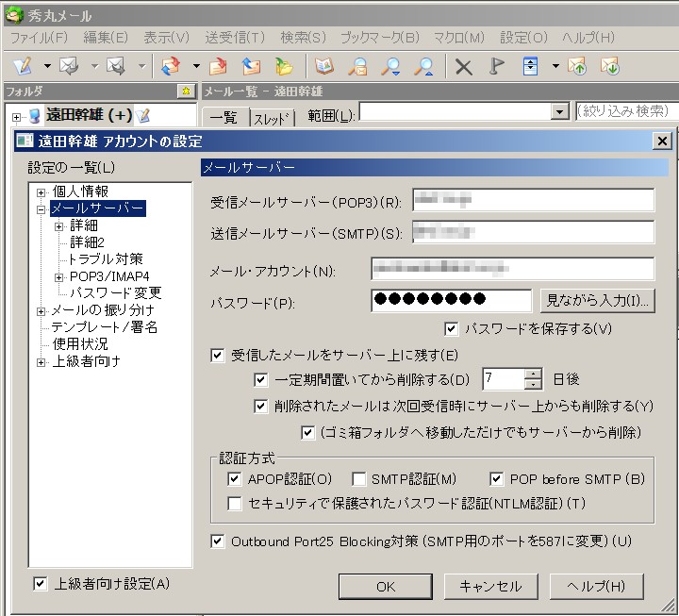Open dropdown arrow next to compose icon
The image size is (679, 616).
point(47,66)
